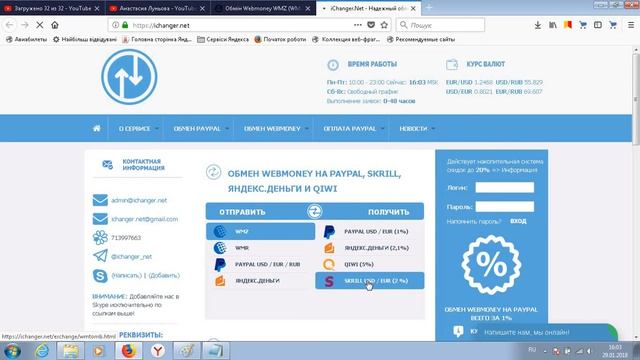640x360 pixels.
Task: Open Telegram @ichanger_net link
Action: (x=131, y=257)
